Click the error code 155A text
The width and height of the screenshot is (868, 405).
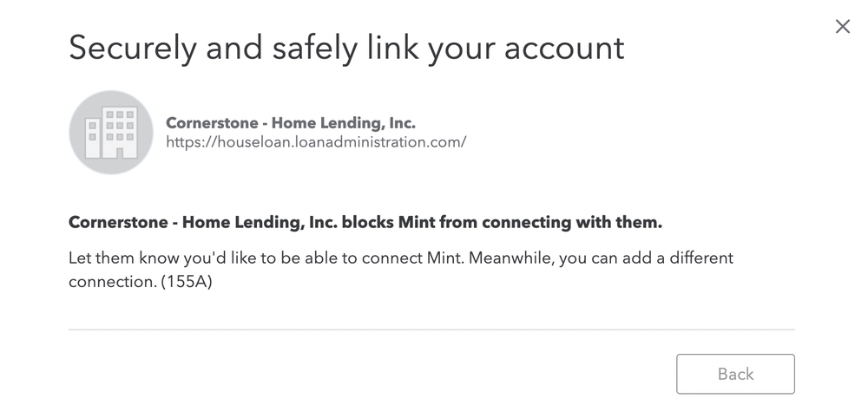(187, 282)
